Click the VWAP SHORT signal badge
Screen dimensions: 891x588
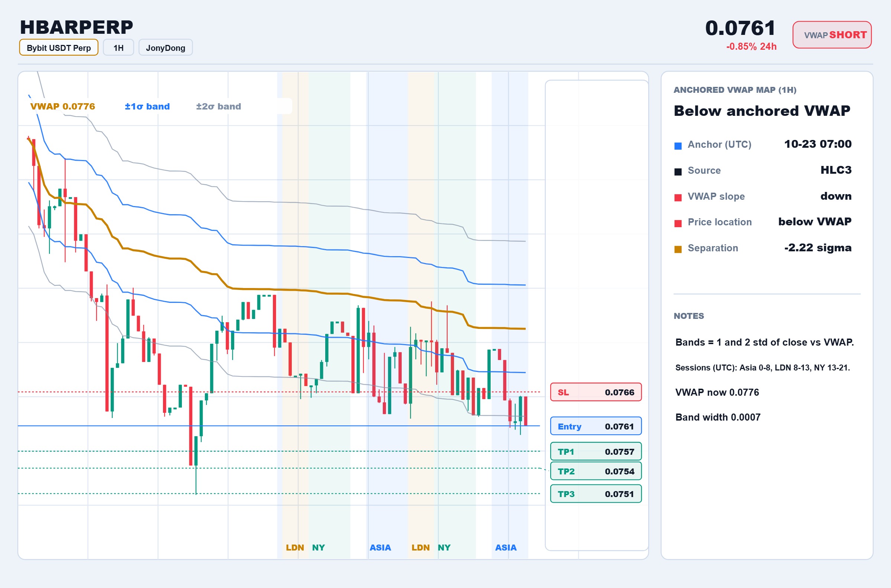[832, 35]
